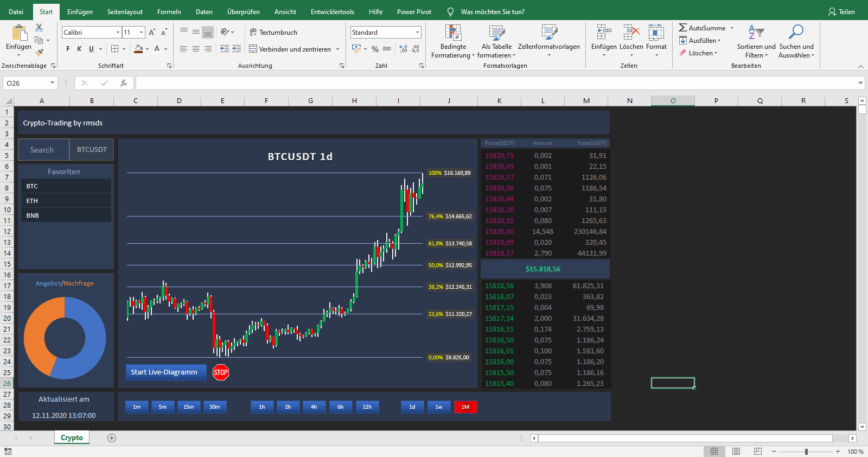This screenshot has height=457, width=868.
Task: Toggle middle vertical alignment
Action: (196, 33)
